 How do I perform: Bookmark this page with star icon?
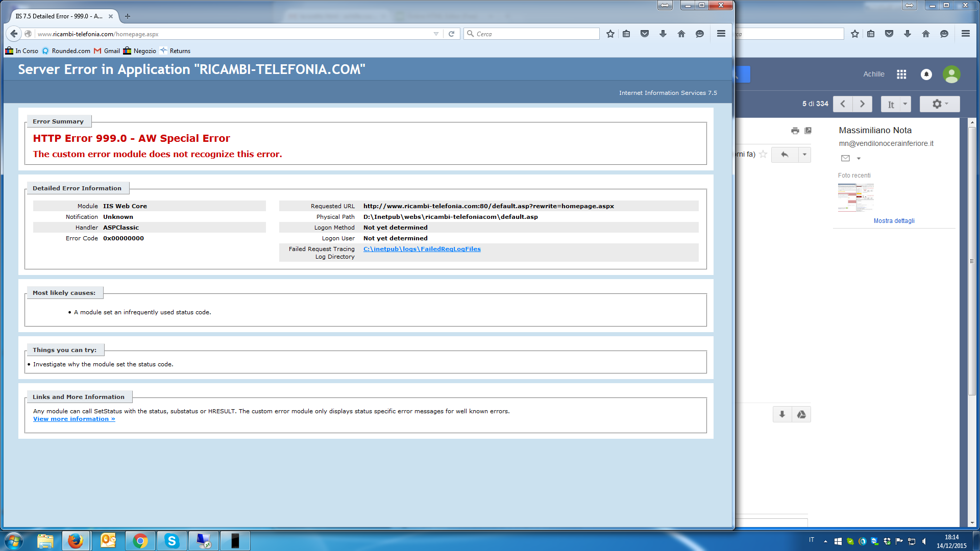610,34
